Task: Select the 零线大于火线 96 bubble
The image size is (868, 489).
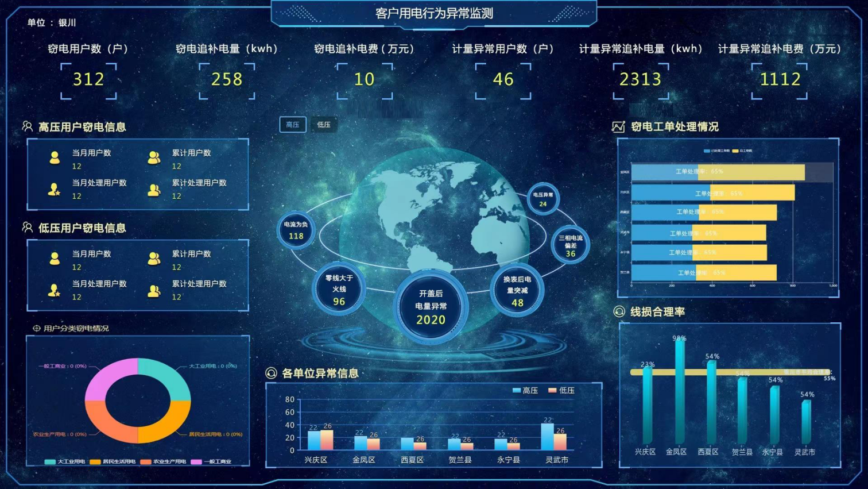Action: (339, 289)
